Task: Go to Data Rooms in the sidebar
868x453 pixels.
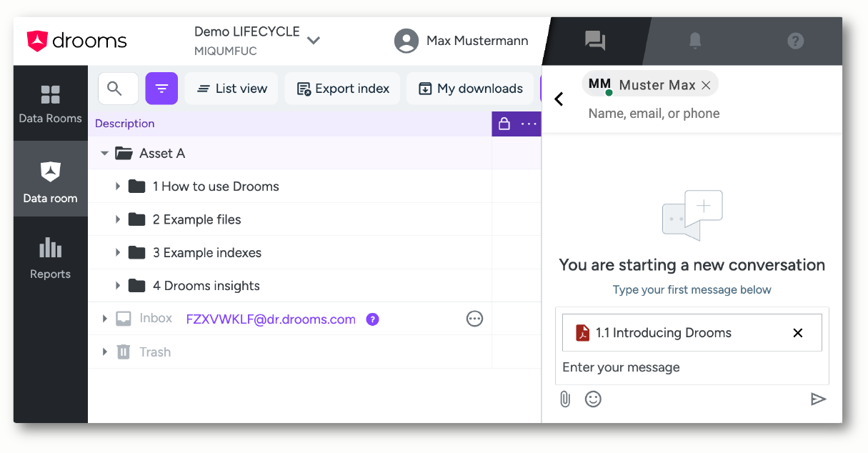Action: [50, 104]
